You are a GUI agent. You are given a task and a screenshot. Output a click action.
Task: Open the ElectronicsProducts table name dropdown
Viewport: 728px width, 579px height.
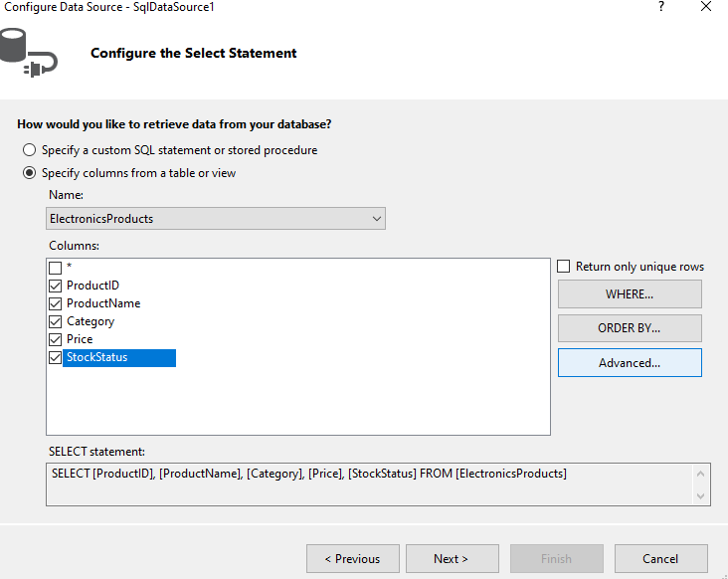(x=216, y=218)
